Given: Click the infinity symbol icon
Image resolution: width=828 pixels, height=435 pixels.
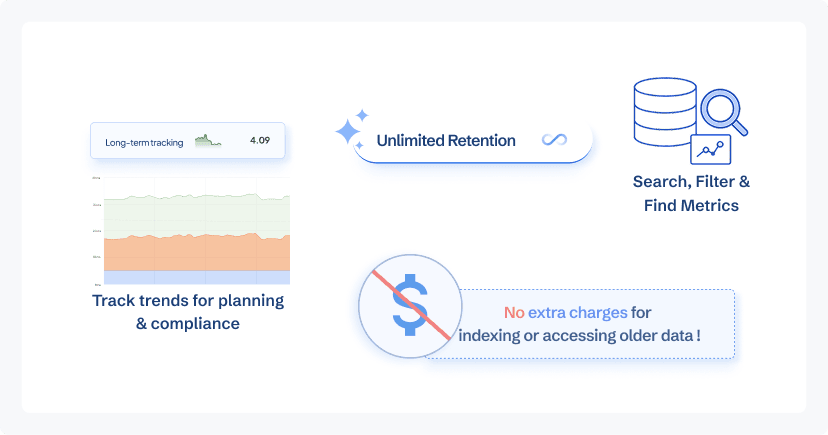Looking at the screenshot, I should pyautogui.click(x=554, y=141).
